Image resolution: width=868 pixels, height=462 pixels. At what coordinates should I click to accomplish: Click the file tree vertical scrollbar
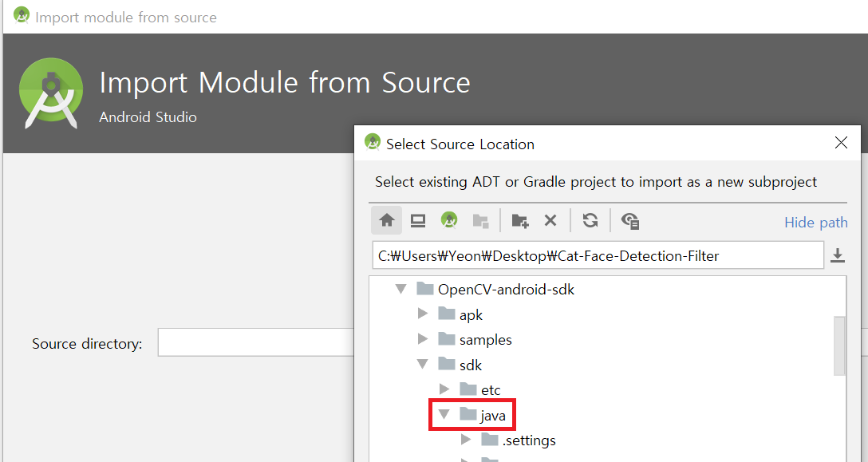tap(839, 346)
